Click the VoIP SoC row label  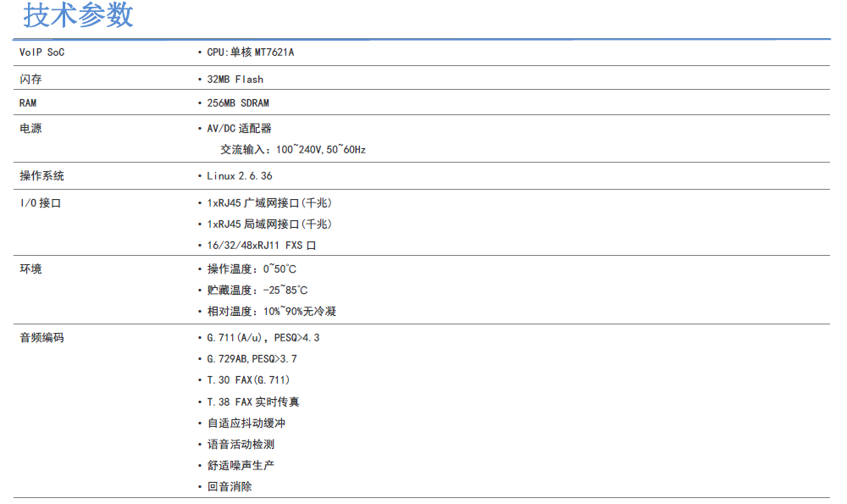[42, 53]
